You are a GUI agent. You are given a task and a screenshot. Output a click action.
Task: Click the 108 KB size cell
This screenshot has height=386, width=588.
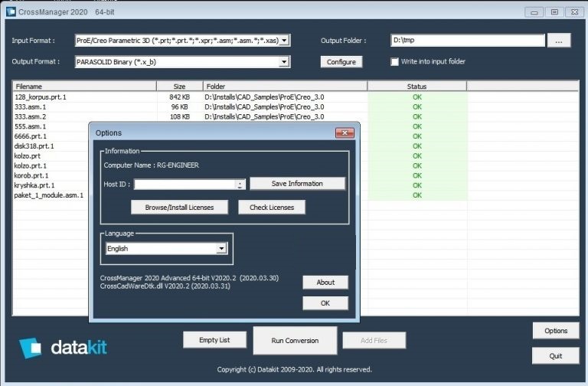coord(180,116)
